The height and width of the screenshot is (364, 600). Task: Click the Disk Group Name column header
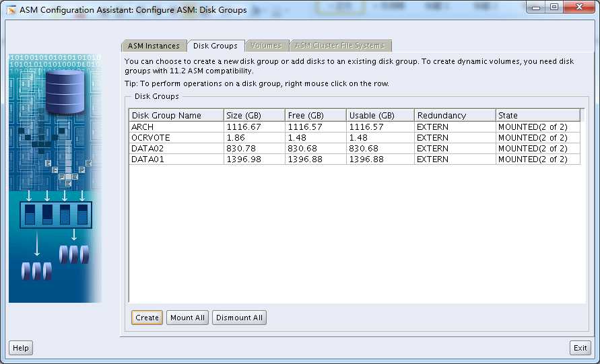176,116
